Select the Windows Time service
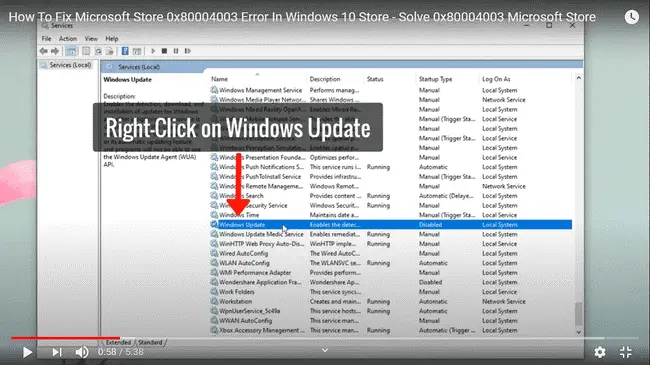Viewport: 650px width, 365px height. click(390, 215)
